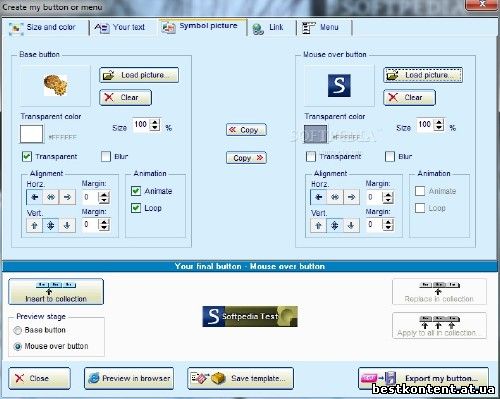Viewport: 500px width, 399px height.
Task: Switch to the Menu tab
Action: tap(323, 27)
